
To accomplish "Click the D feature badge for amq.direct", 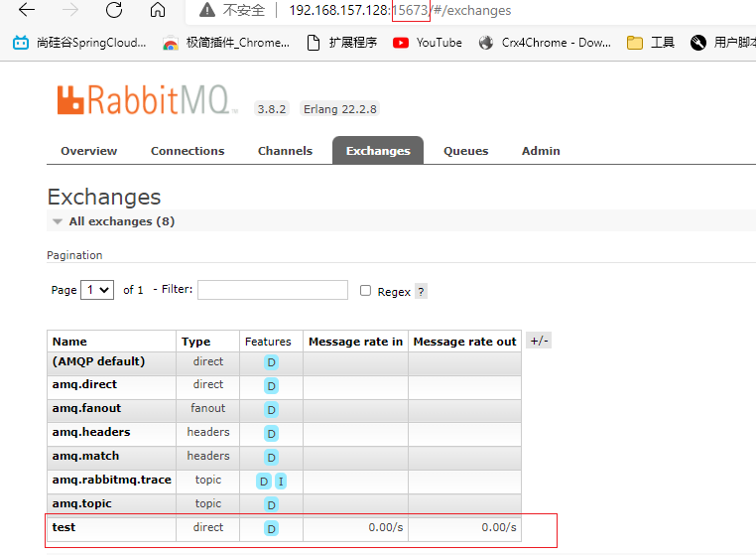I will pyautogui.click(x=272, y=385).
